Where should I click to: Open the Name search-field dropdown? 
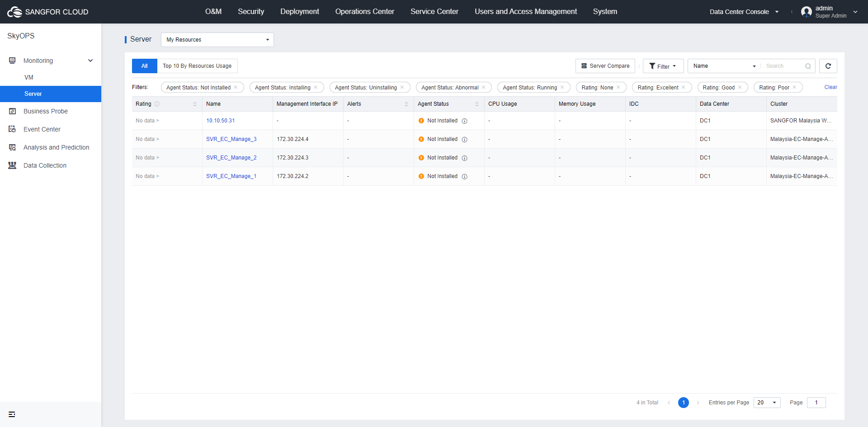(724, 66)
